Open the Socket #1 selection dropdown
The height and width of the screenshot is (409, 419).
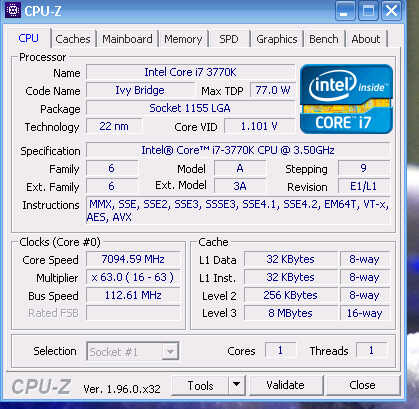tap(133, 351)
